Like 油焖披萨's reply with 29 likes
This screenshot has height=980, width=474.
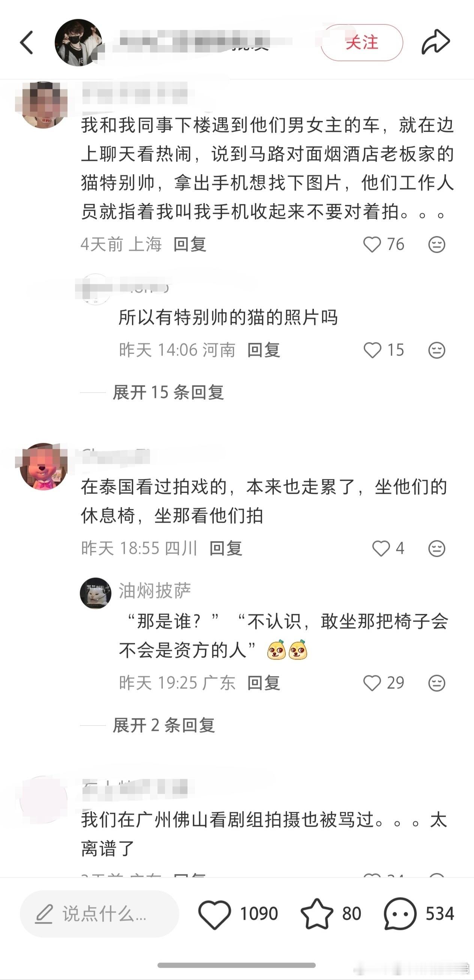pos(372,683)
